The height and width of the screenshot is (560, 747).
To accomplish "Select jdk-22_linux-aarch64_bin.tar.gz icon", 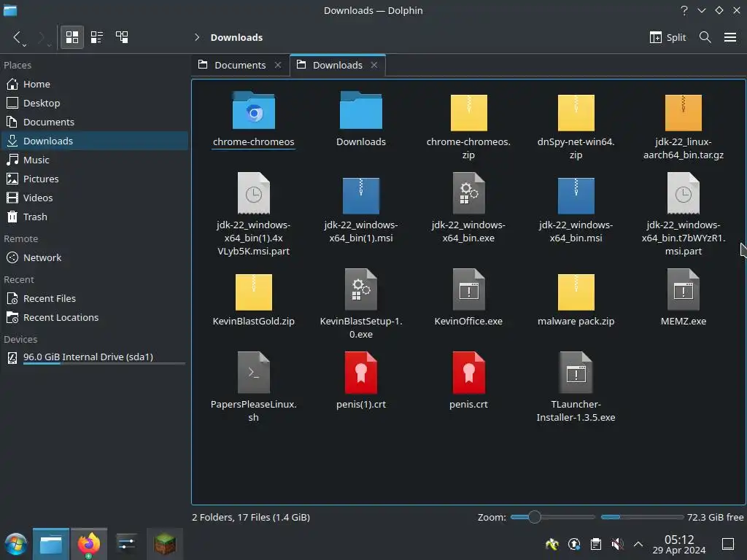I will [x=683, y=112].
